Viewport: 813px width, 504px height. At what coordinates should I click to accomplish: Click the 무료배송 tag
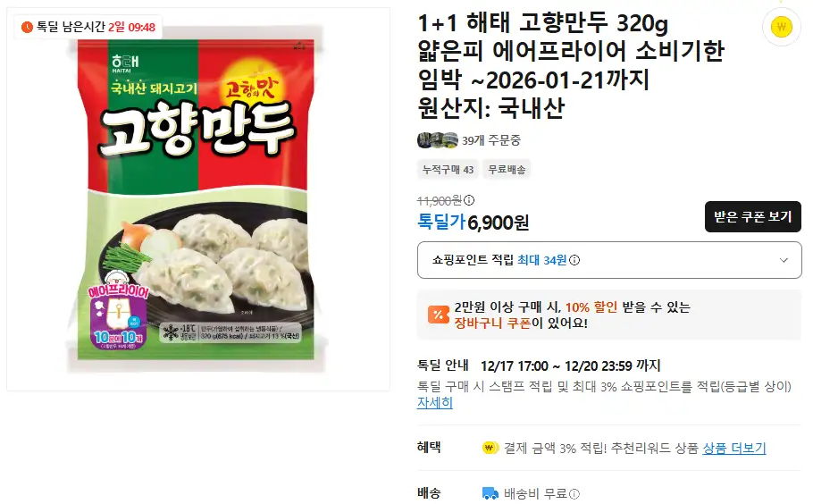pyautogui.click(x=507, y=170)
